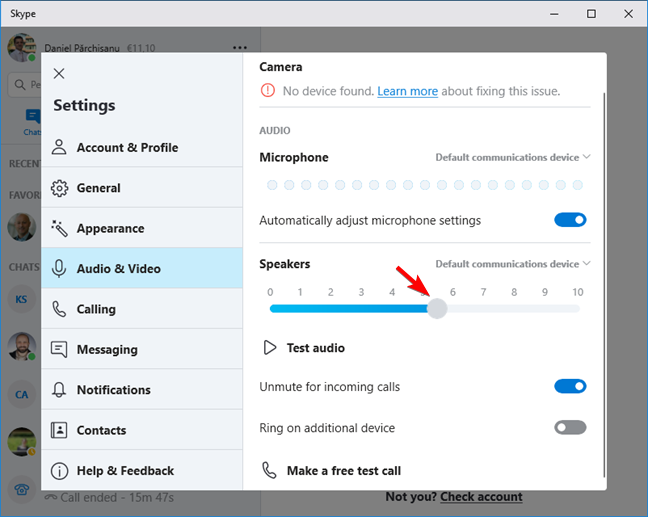Open Messaging settings
Viewport: 648px width, 517px height.
[x=142, y=349]
